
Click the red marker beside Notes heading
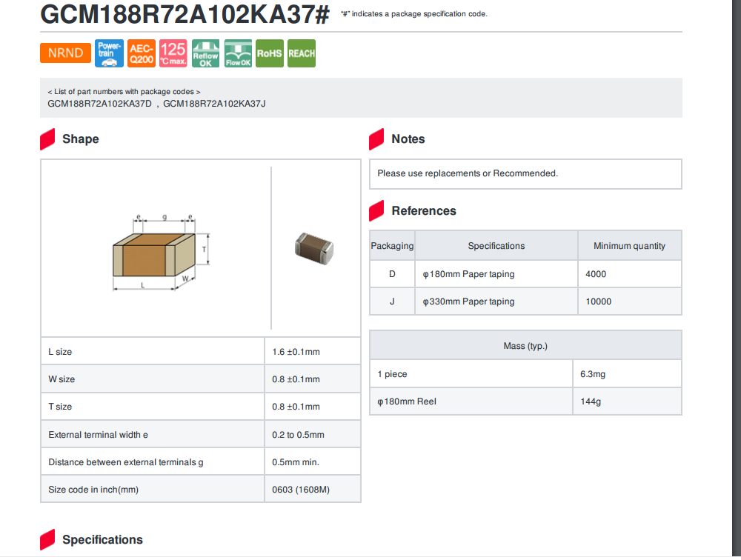pos(376,139)
